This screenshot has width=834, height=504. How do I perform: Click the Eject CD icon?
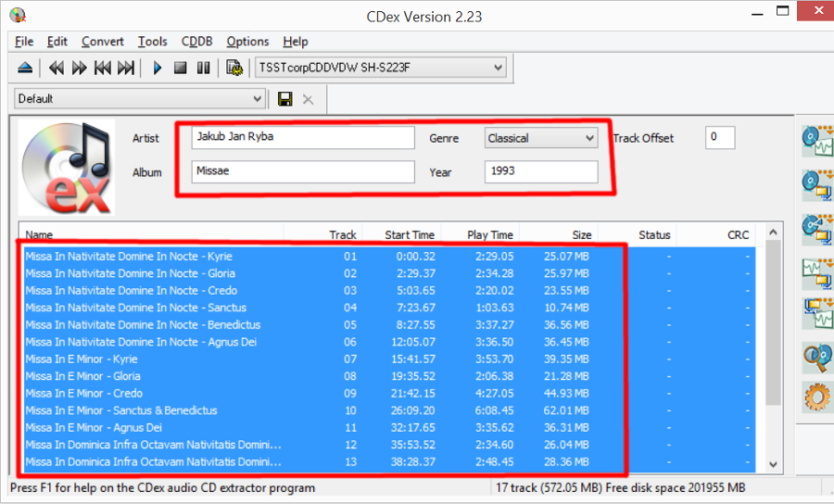click(x=25, y=68)
